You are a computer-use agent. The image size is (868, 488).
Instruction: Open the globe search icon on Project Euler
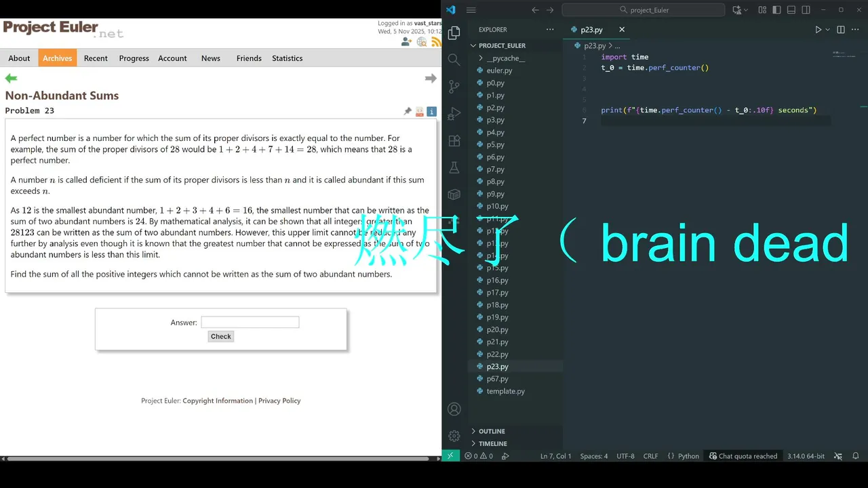[x=422, y=42]
